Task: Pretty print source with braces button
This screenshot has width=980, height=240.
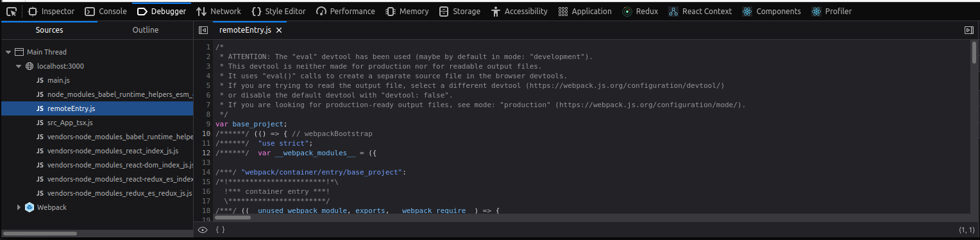Action: (220, 230)
